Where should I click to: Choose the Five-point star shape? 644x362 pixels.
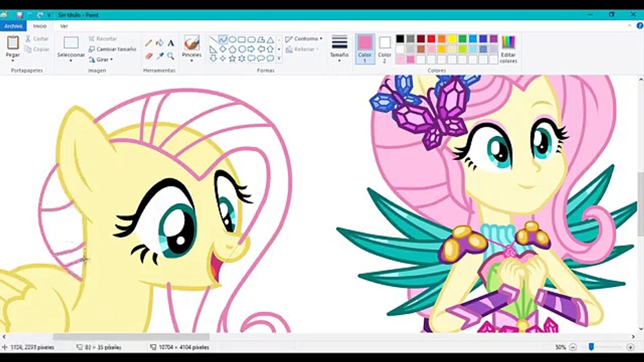click(x=232, y=58)
